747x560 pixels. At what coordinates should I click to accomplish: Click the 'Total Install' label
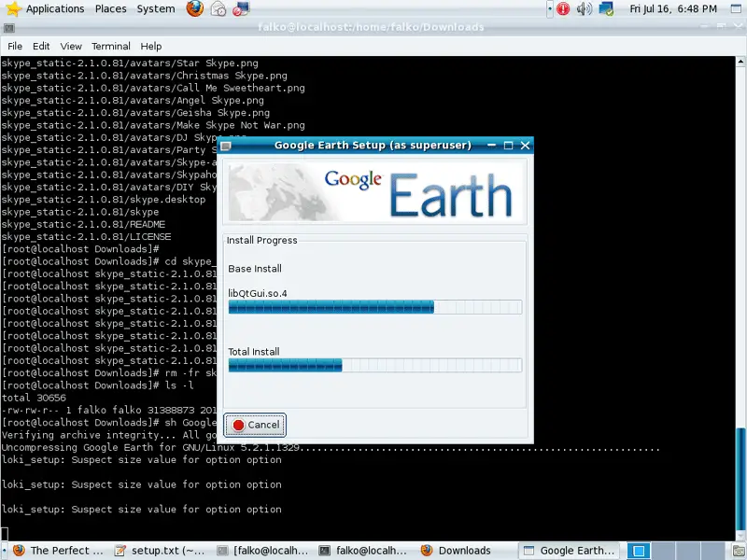click(x=254, y=352)
